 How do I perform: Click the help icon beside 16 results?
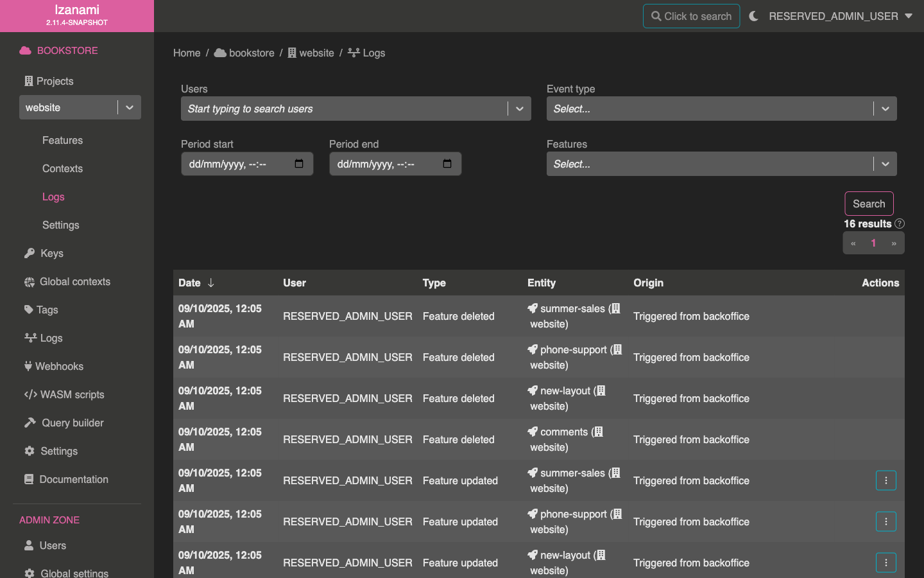[900, 223]
